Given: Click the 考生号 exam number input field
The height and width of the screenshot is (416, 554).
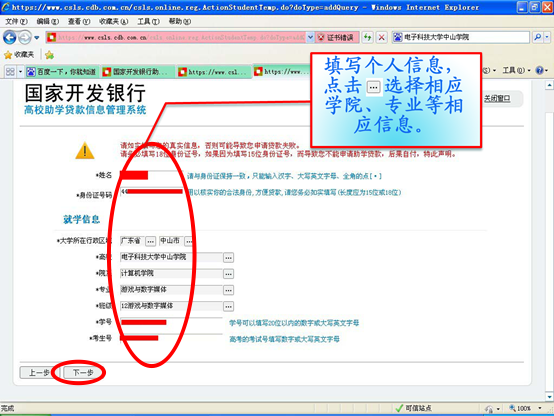Looking at the screenshot, I should pos(171,339).
